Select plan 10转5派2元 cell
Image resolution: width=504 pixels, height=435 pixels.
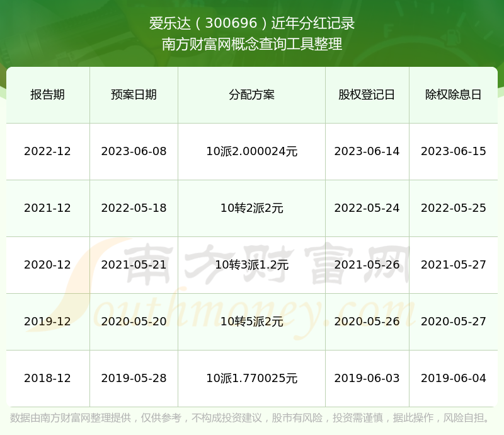click(251, 322)
